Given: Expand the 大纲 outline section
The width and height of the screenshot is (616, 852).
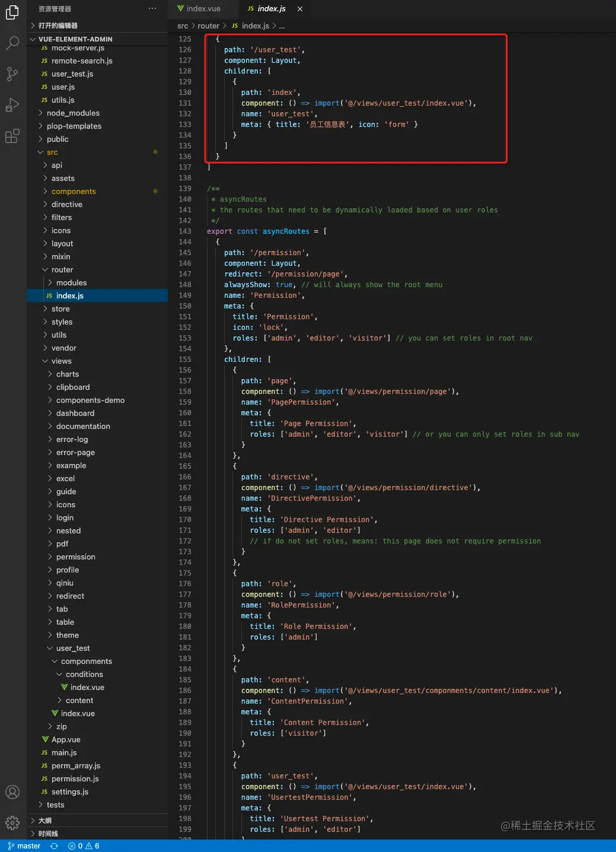Looking at the screenshot, I should [x=45, y=821].
